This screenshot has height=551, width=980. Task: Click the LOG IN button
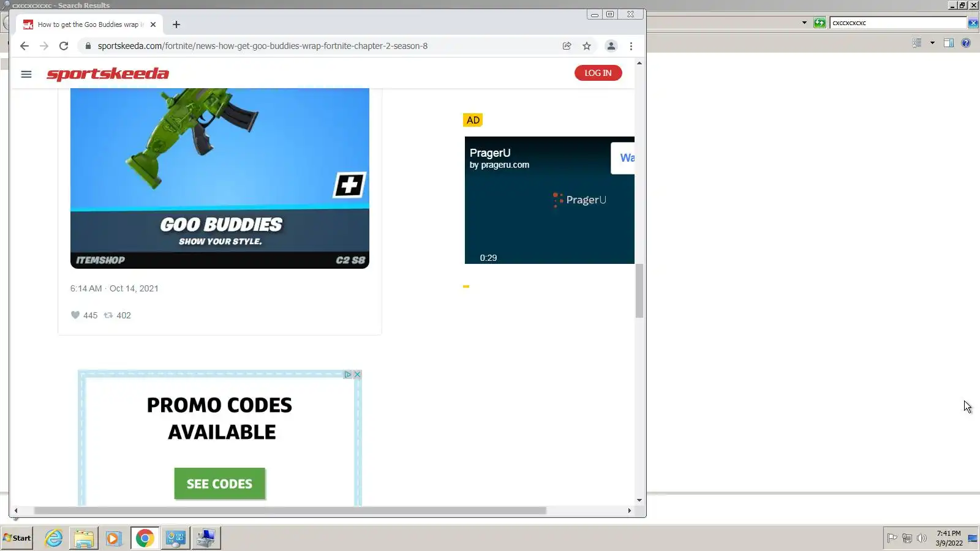pyautogui.click(x=598, y=73)
